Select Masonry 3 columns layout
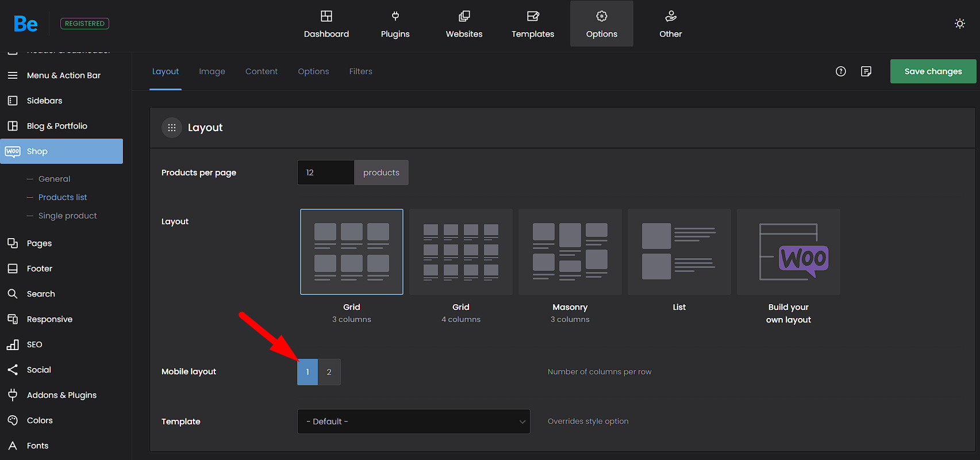The width and height of the screenshot is (980, 460). coord(570,252)
